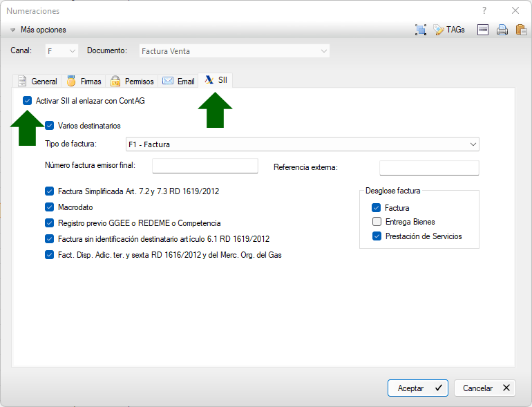Open the TAGs editor
The height and width of the screenshot is (407, 532).
(x=449, y=30)
